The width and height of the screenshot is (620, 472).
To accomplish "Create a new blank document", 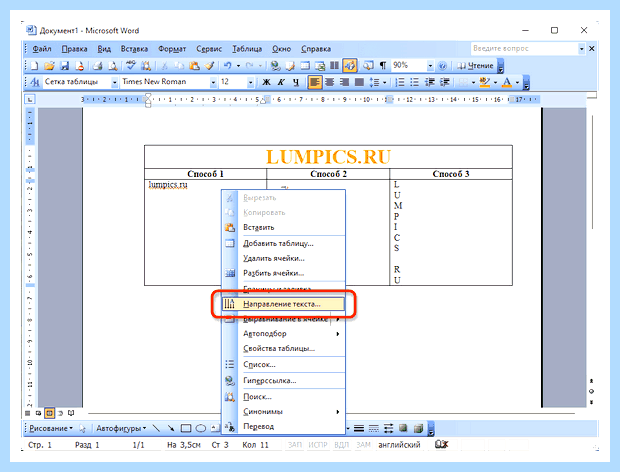I will 34,66.
